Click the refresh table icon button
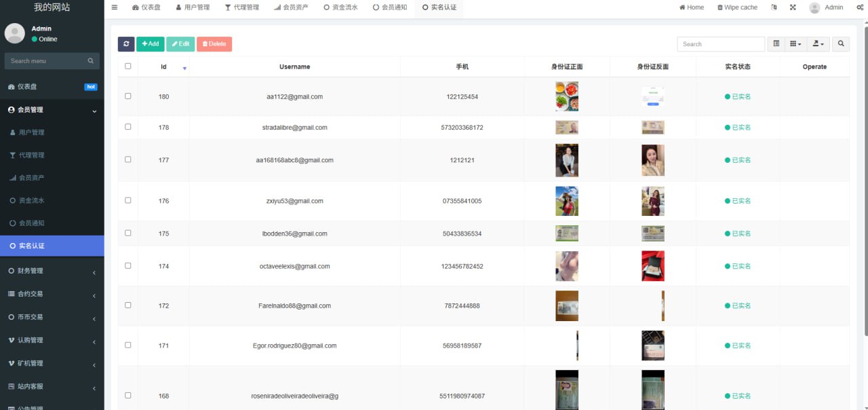Viewport: 868px width, 410px height. tap(126, 44)
